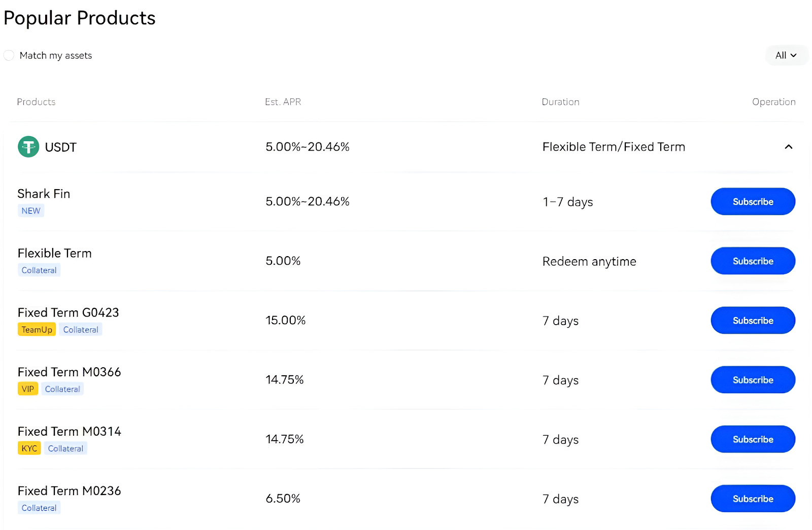Toggle the Match my assets radio button
The height and width of the screenshot is (530, 812).
[x=9, y=55]
